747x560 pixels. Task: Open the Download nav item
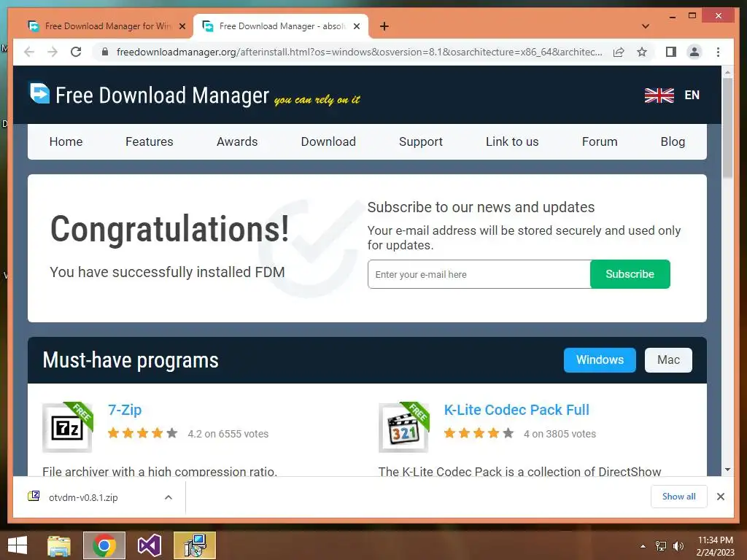pos(328,141)
